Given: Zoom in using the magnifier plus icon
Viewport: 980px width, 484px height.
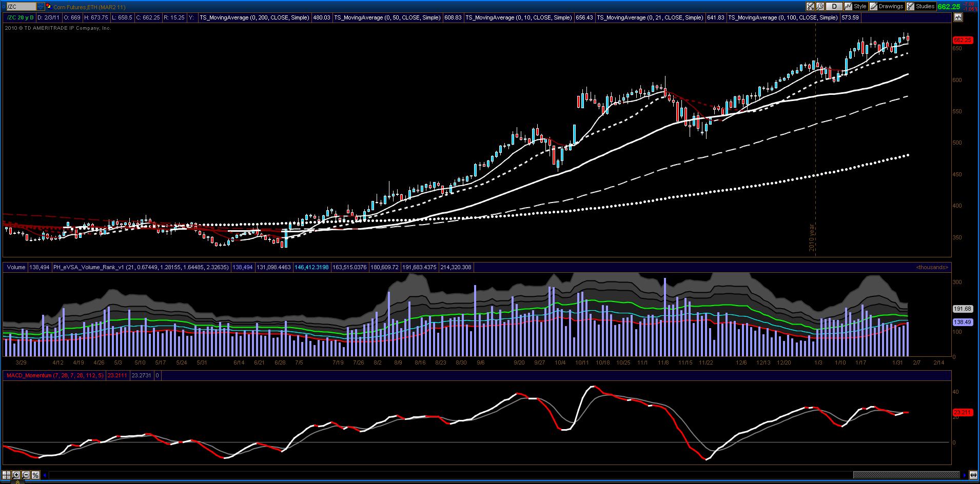Looking at the screenshot, I should [x=16, y=475].
